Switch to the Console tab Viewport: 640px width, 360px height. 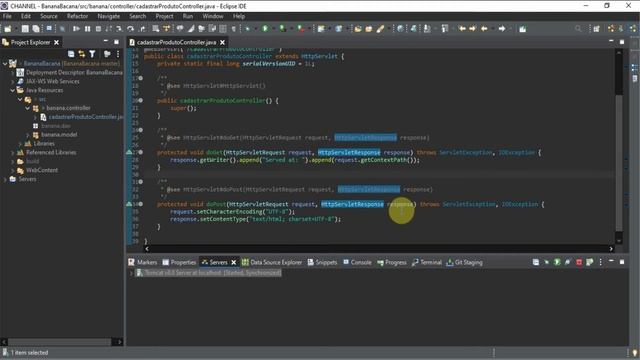[x=357, y=262]
